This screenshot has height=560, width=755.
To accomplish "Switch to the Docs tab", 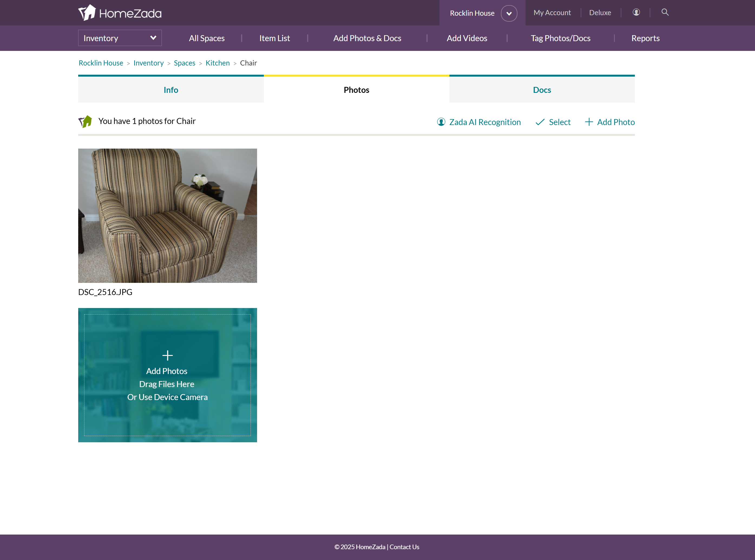I will coord(541,90).
